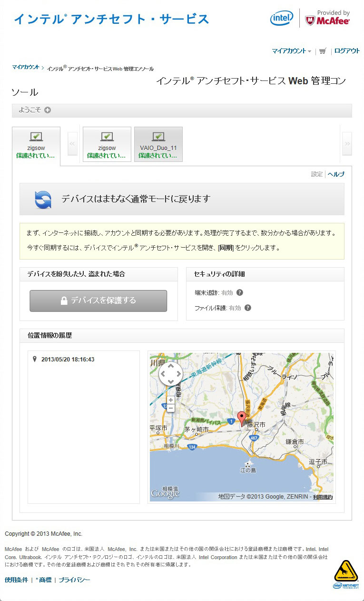Viewport: 364px width, 601px height.
Task: Click the previous devices arrow button
Action: (x=72, y=144)
